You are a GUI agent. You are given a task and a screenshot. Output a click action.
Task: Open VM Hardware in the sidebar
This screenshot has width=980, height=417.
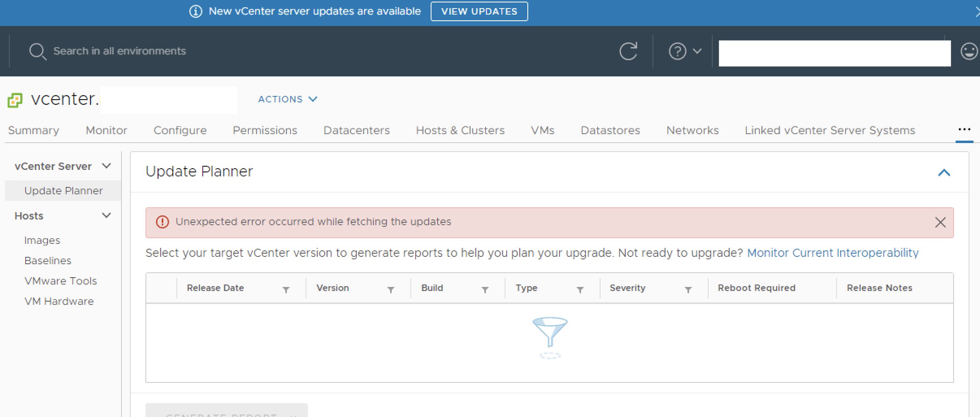(x=59, y=301)
